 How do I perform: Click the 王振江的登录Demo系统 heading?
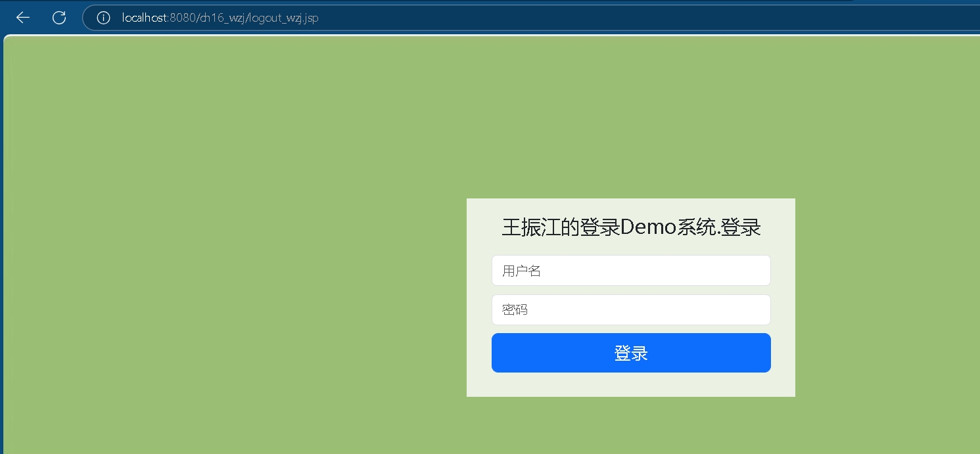click(631, 227)
